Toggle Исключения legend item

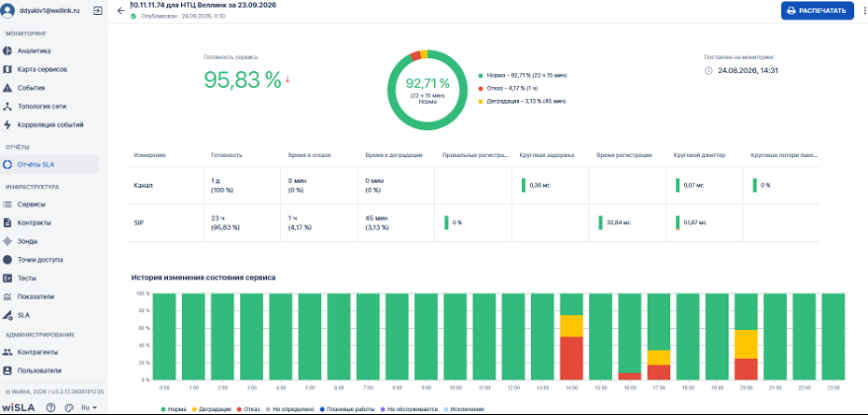[x=464, y=409]
